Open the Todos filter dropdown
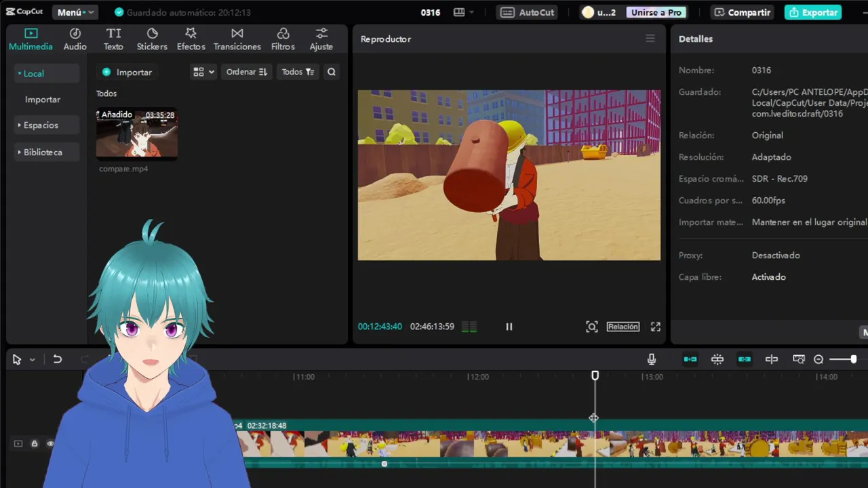 [x=298, y=72]
